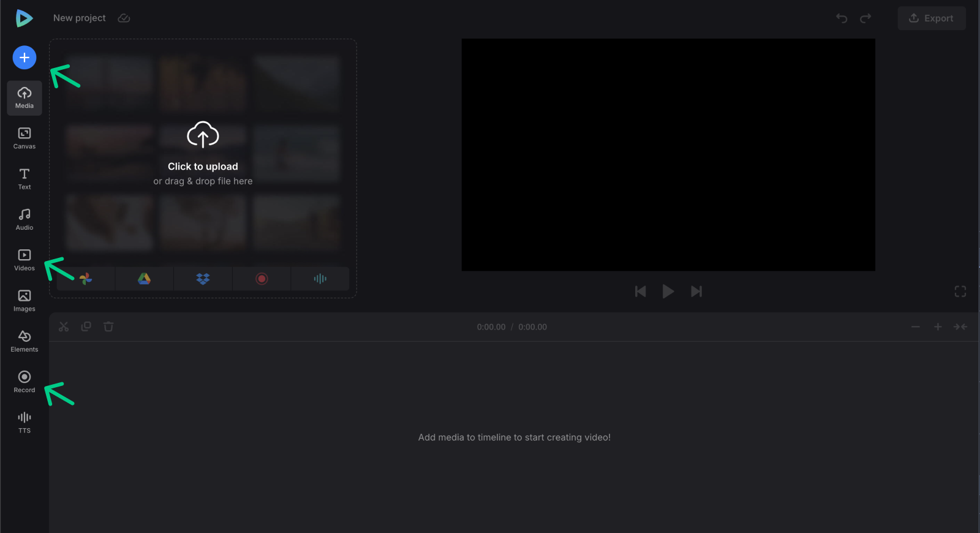
Task: Undo the last action
Action: (842, 18)
